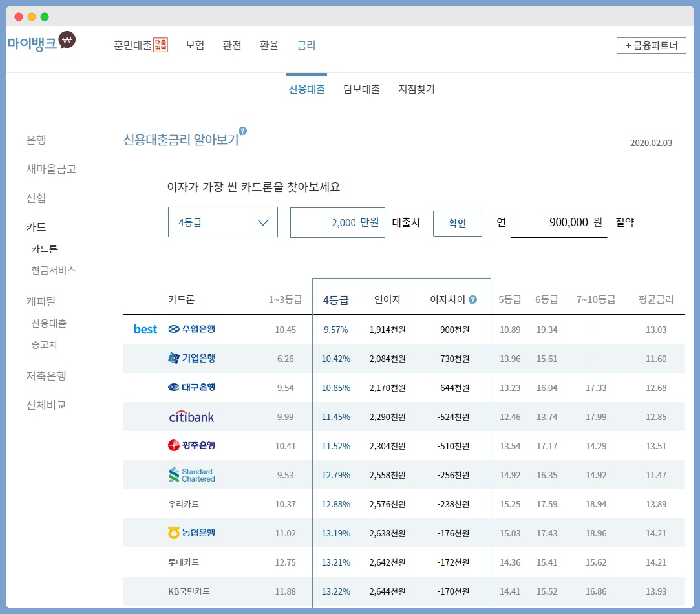This screenshot has width=700, height=614.
Task: Open the 4등급 credit grade dropdown
Action: (223, 222)
